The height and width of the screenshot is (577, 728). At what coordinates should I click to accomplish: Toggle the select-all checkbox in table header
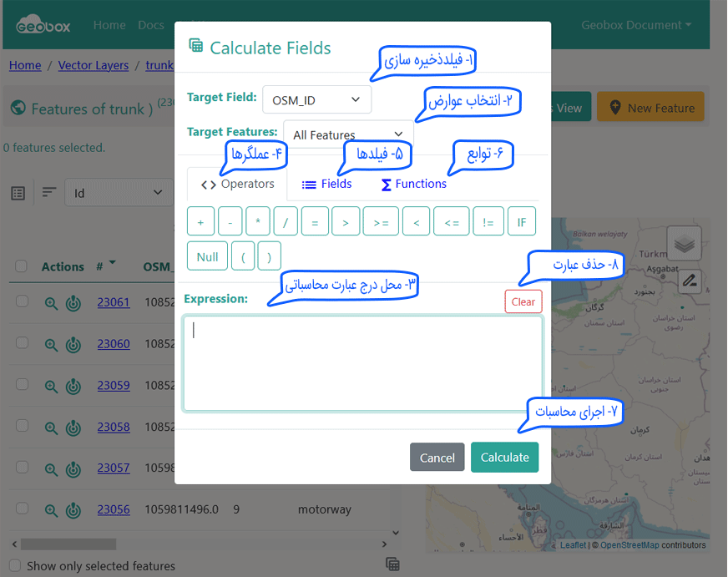pyautogui.click(x=23, y=266)
